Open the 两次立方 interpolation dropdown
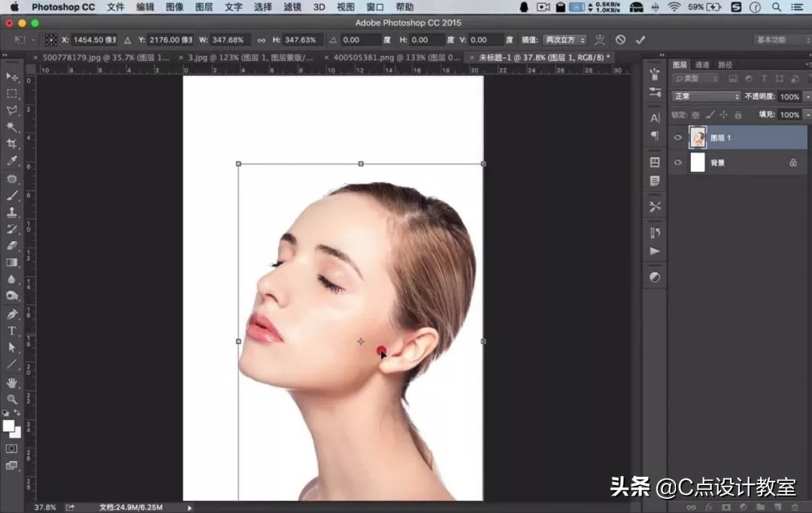Screen dimensions: 812x513 tap(565, 40)
